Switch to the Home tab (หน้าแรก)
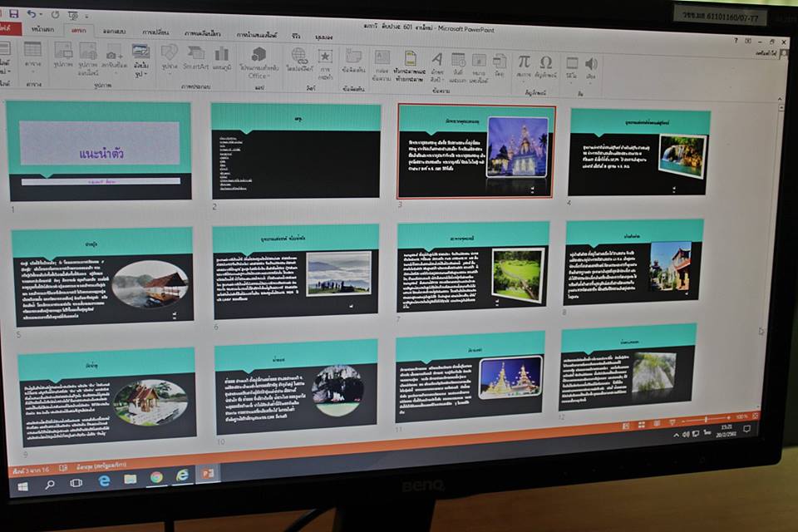 pyautogui.click(x=43, y=29)
